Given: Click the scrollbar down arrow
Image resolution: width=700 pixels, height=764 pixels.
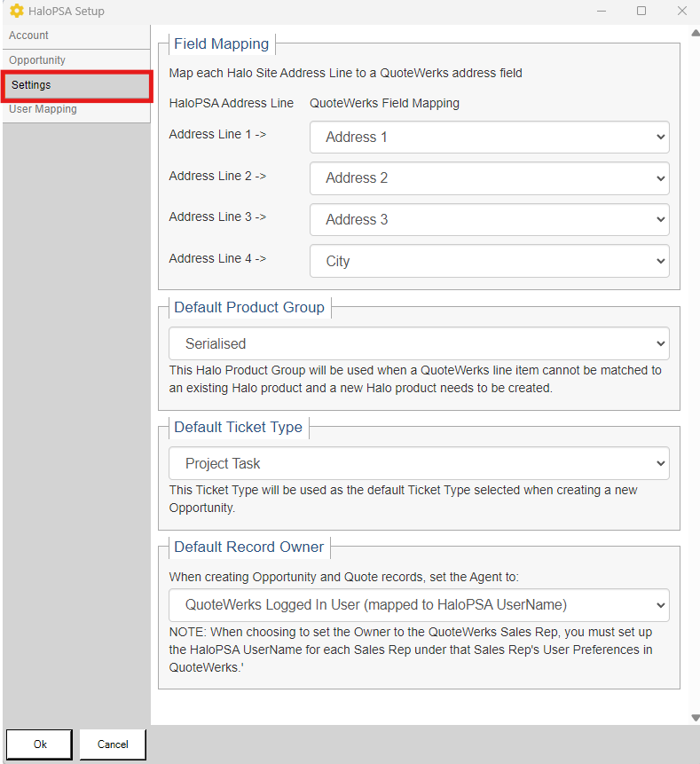Looking at the screenshot, I should [696, 717].
